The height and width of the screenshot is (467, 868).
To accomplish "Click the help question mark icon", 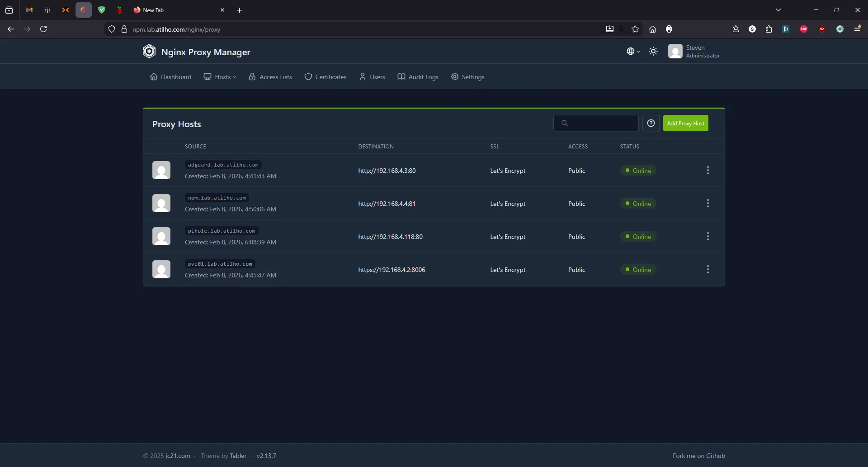I will coord(651,124).
